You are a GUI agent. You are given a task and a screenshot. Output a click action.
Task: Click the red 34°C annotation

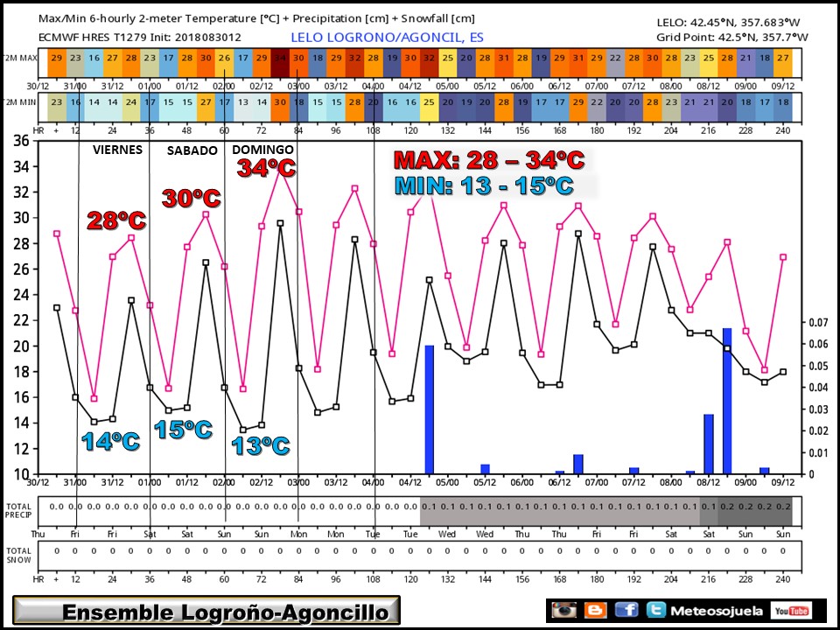pos(266,168)
